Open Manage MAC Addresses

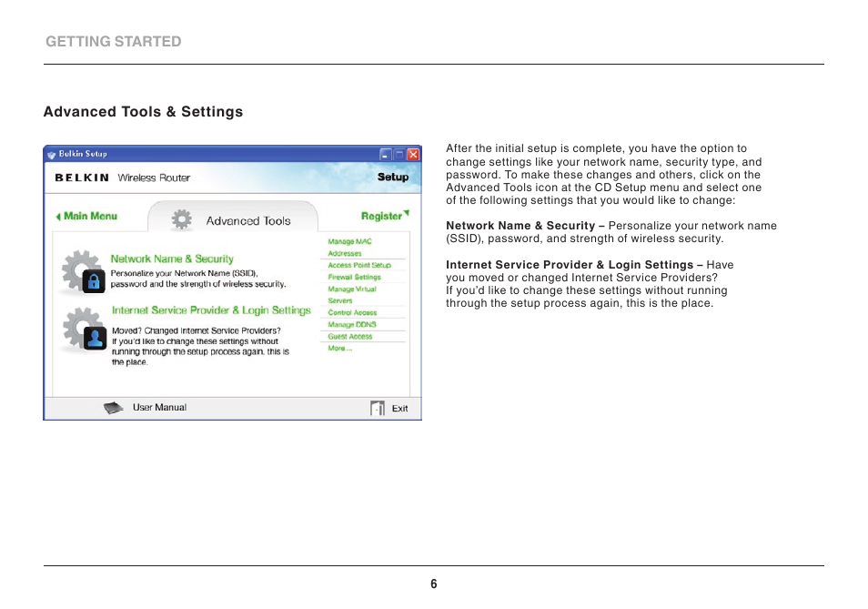tap(349, 247)
